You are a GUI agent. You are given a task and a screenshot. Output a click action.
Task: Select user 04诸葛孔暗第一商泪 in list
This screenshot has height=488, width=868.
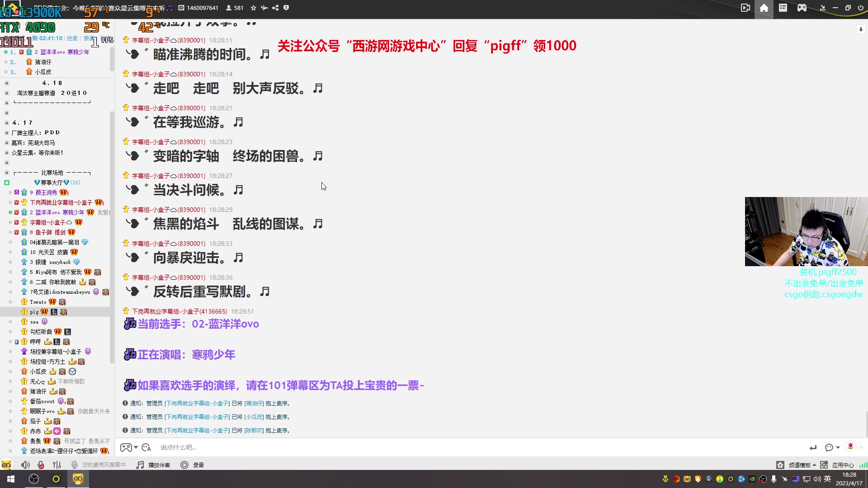click(54, 242)
